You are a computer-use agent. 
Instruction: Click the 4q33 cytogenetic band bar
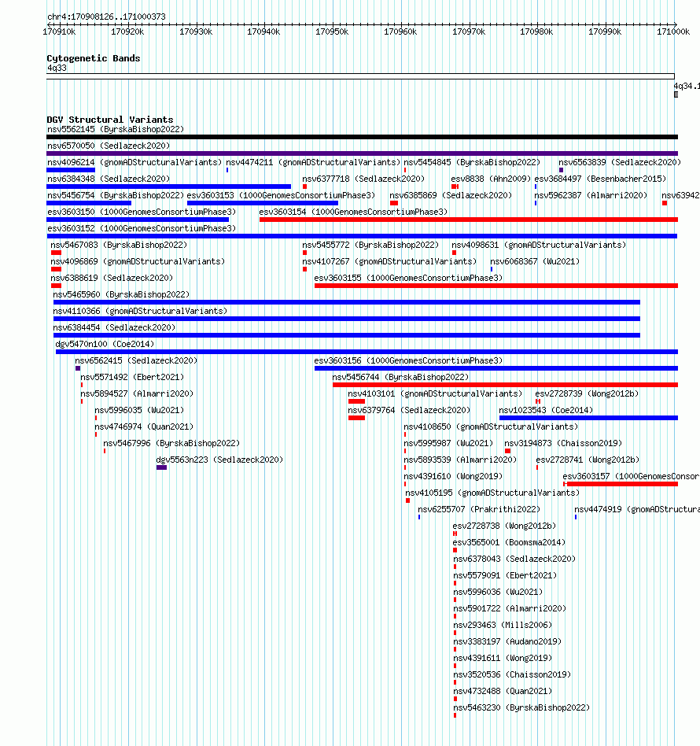click(360, 76)
